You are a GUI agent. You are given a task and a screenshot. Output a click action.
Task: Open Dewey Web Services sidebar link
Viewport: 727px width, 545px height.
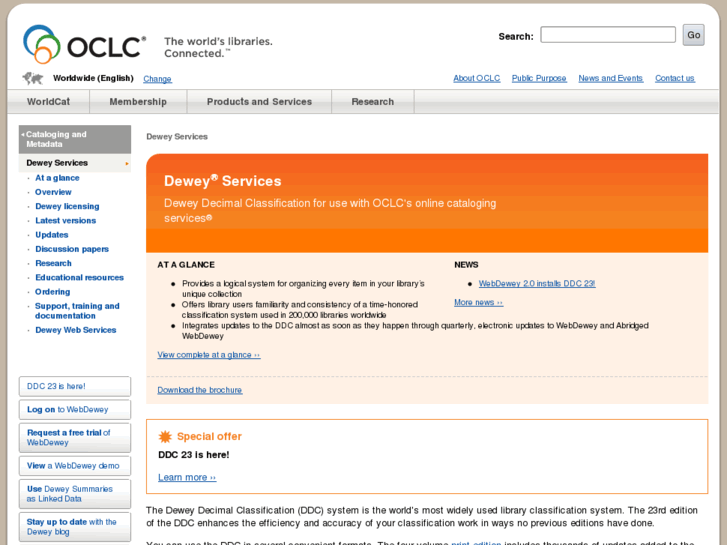click(76, 330)
